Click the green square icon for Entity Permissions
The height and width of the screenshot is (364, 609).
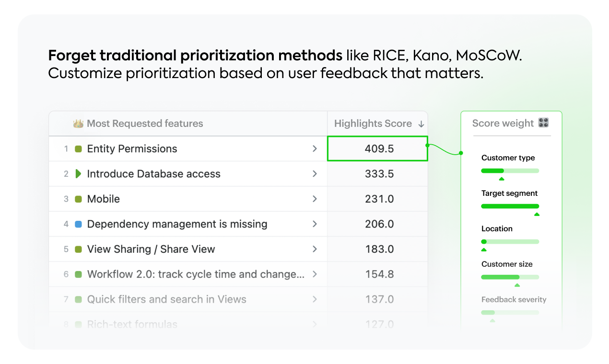click(x=78, y=149)
